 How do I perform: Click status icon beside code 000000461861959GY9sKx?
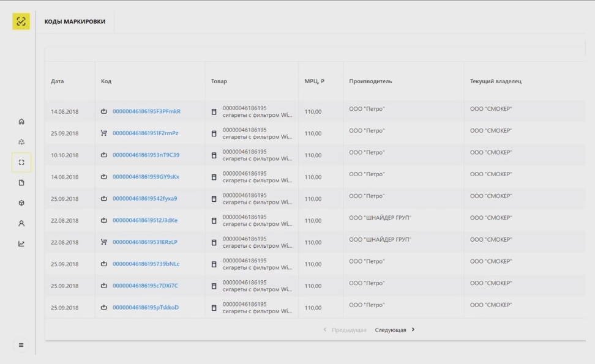104,177
